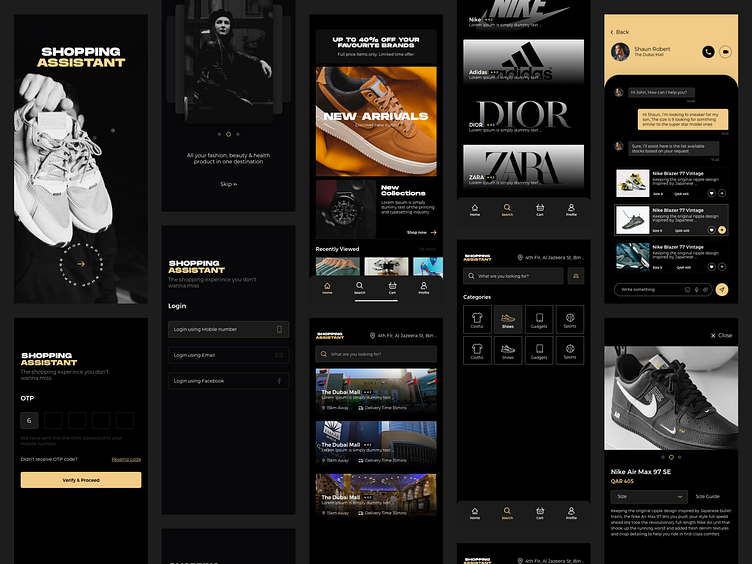Choose Login using Facebook

(228, 381)
